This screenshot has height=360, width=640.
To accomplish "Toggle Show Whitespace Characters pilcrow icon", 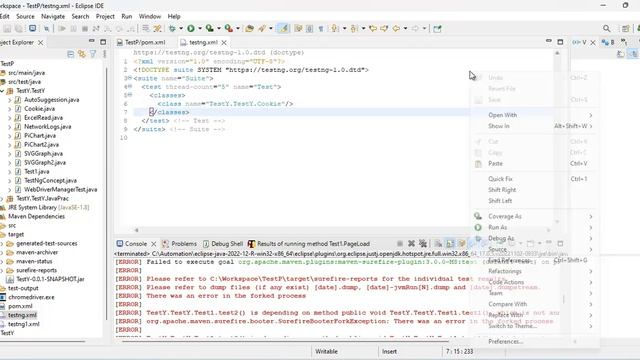I will tap(321, 29).
